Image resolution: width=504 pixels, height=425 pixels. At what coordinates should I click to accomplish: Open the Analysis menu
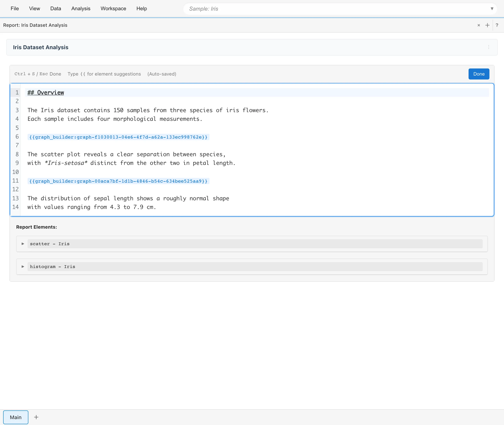click(x=81, y=9)
